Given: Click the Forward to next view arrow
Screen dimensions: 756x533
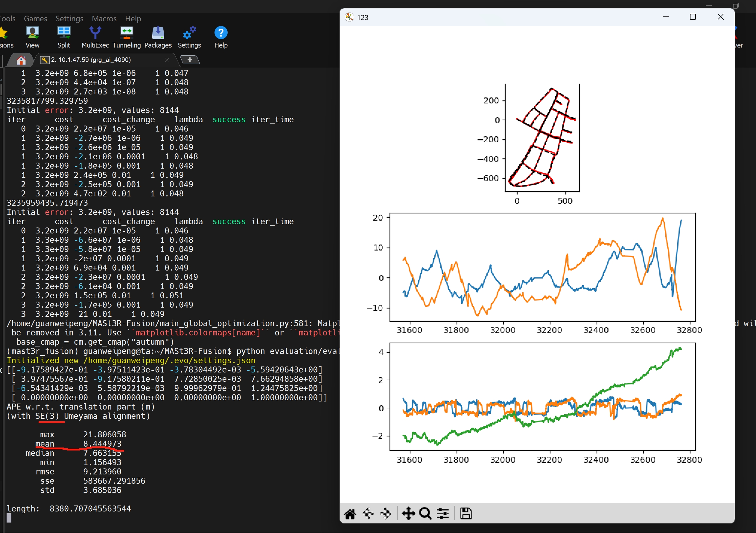Looking at the screenshot, I should (x=385, y=513).
